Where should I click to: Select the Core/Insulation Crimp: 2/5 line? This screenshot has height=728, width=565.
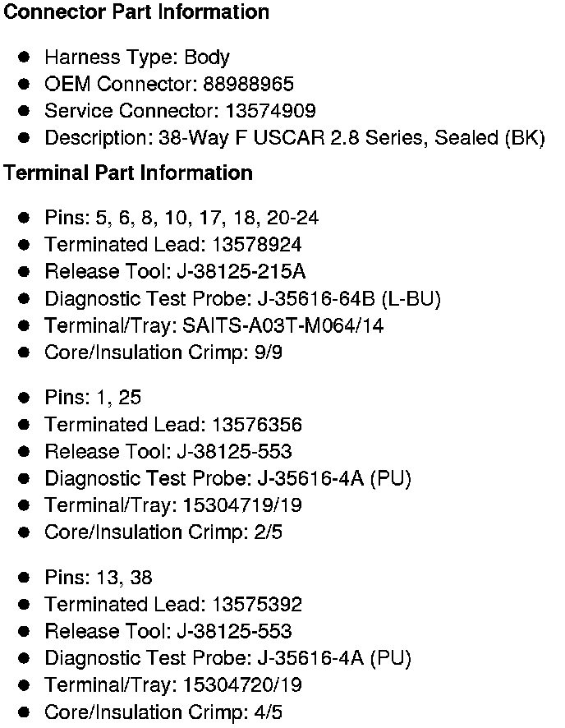pyautogui.click(x=163, y=532)
